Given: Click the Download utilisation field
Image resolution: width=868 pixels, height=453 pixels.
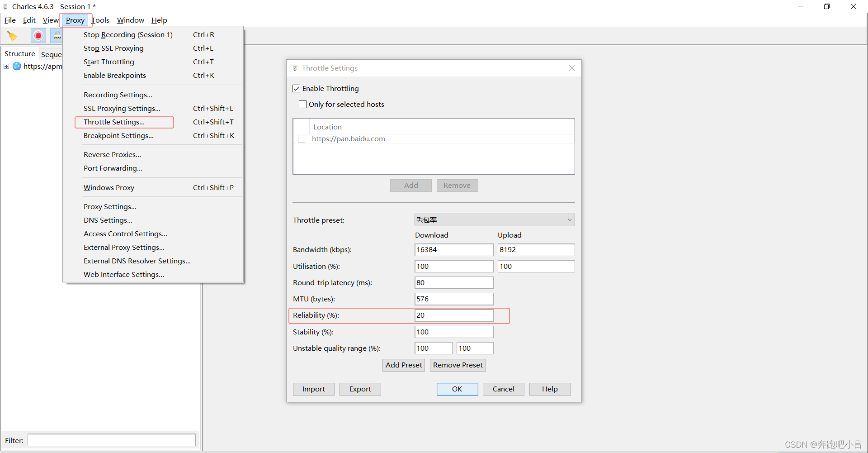Looking at the screenshot, I should [454, 267].
